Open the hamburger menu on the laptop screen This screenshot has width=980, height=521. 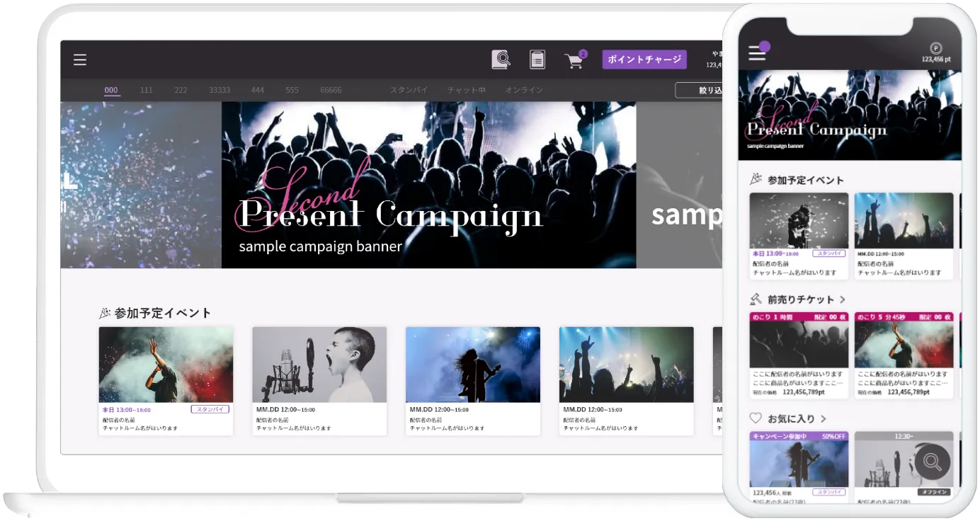point(80,60)
